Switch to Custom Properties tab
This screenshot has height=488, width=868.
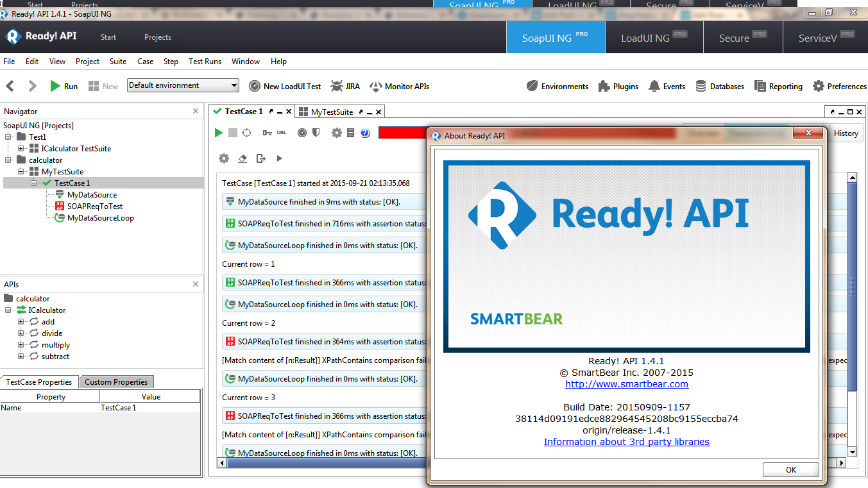(x=116, y=382)
